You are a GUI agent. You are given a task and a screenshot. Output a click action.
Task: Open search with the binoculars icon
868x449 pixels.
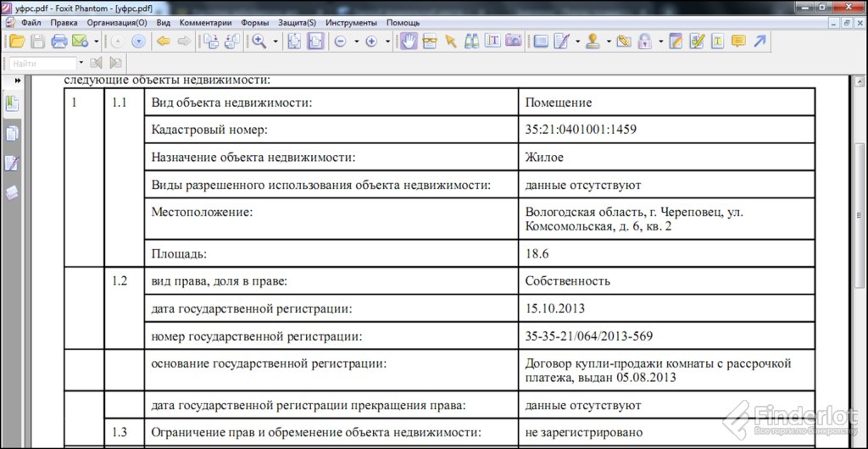(471, 41)
